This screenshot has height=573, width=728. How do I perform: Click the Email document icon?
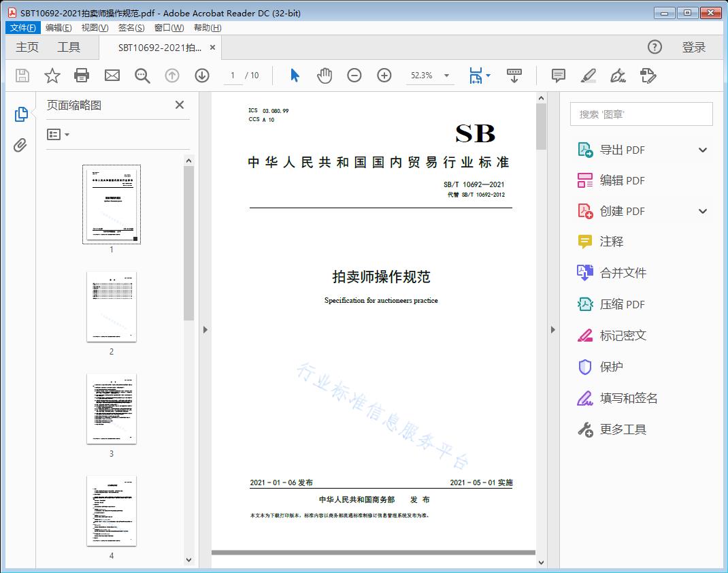pyautogui.click(x=112, y=76)
